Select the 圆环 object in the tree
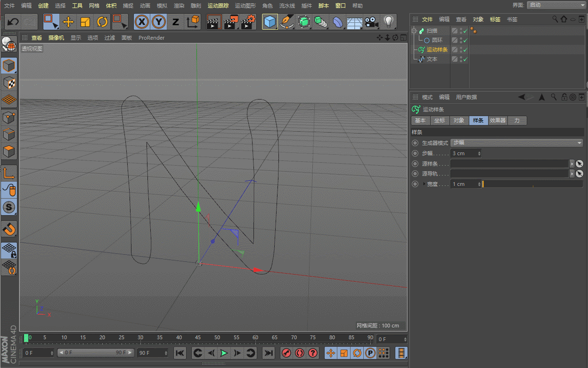The height and width of the screenshot is (368, 588). click(437, 41)
